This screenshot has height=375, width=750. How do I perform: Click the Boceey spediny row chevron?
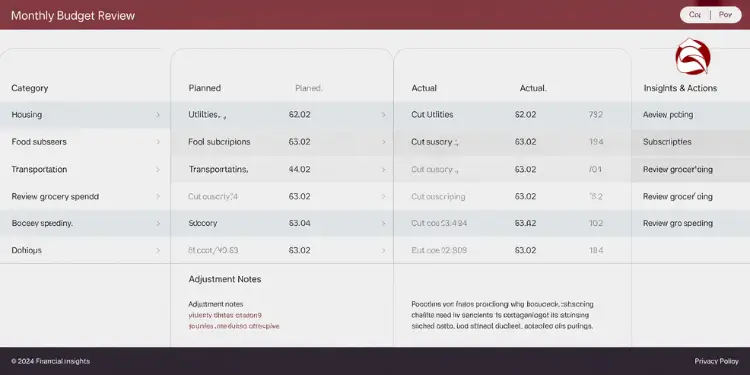click(158, 223)
